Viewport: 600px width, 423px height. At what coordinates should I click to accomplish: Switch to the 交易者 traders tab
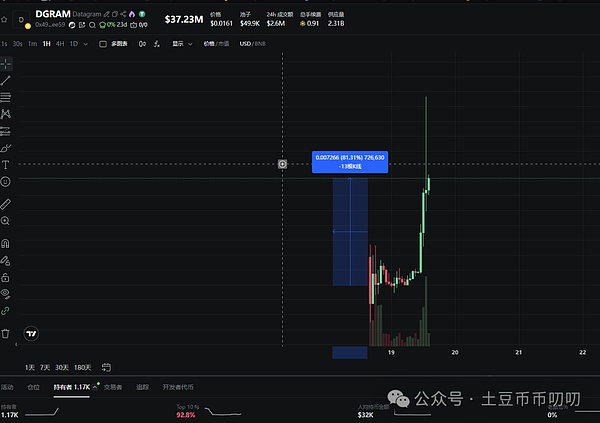pyautogui.click(x=114, y=386)
